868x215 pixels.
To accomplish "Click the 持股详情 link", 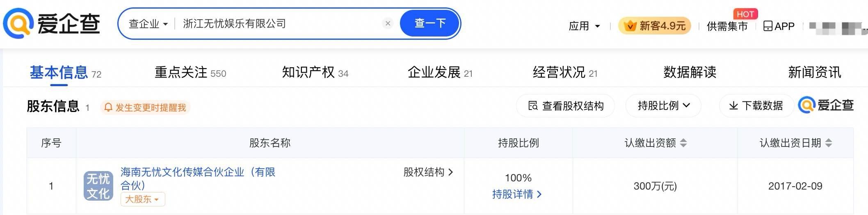I will tap(517, 194).
